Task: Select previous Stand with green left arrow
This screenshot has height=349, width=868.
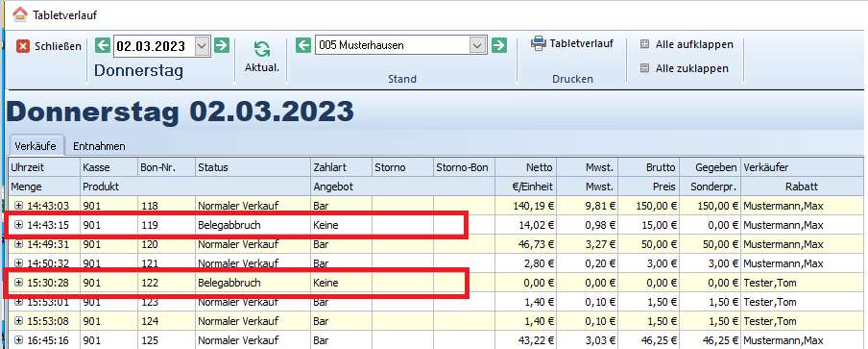Action: click(302, 45)
